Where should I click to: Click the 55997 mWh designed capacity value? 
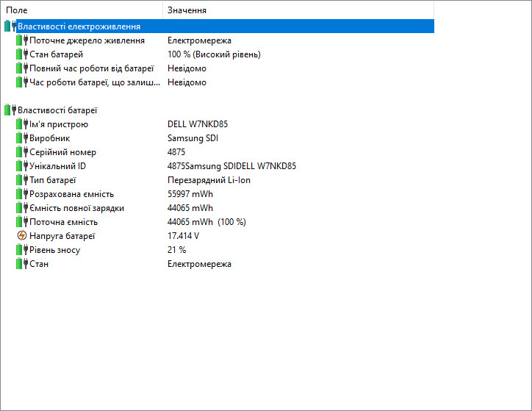click(x=190, y=194)
